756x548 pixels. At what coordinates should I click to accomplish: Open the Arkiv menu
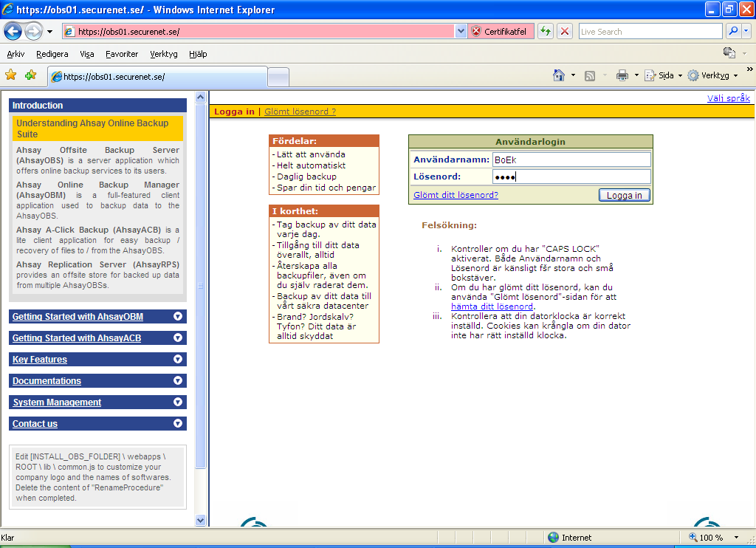(x=16, y=54)
